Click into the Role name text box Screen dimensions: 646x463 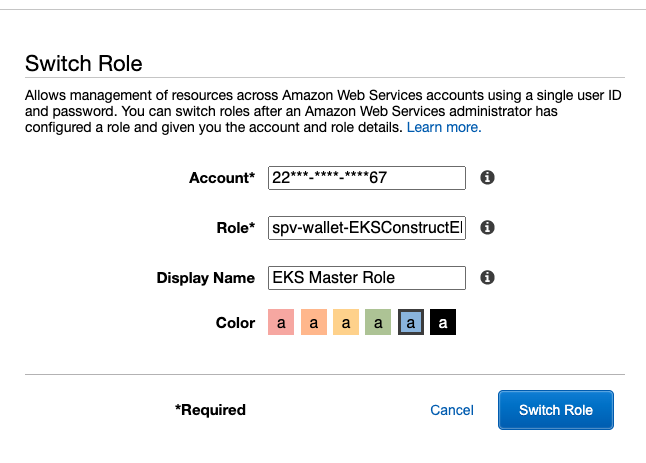click(x=367, y=228)
